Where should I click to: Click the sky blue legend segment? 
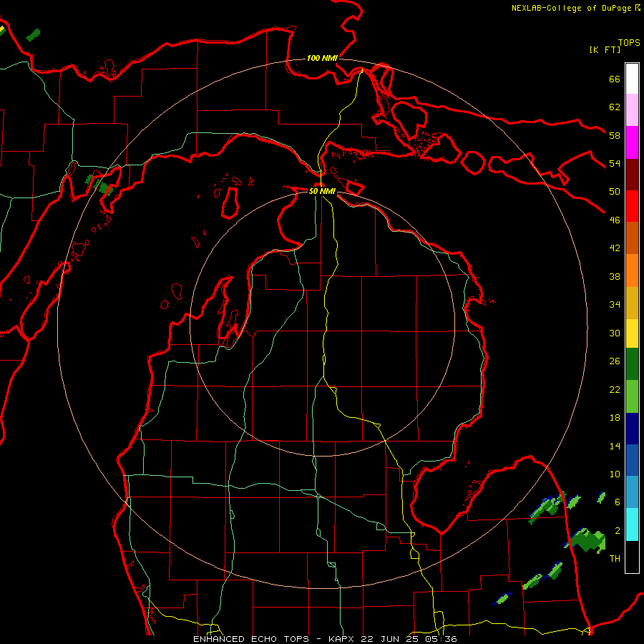(632, 492)
